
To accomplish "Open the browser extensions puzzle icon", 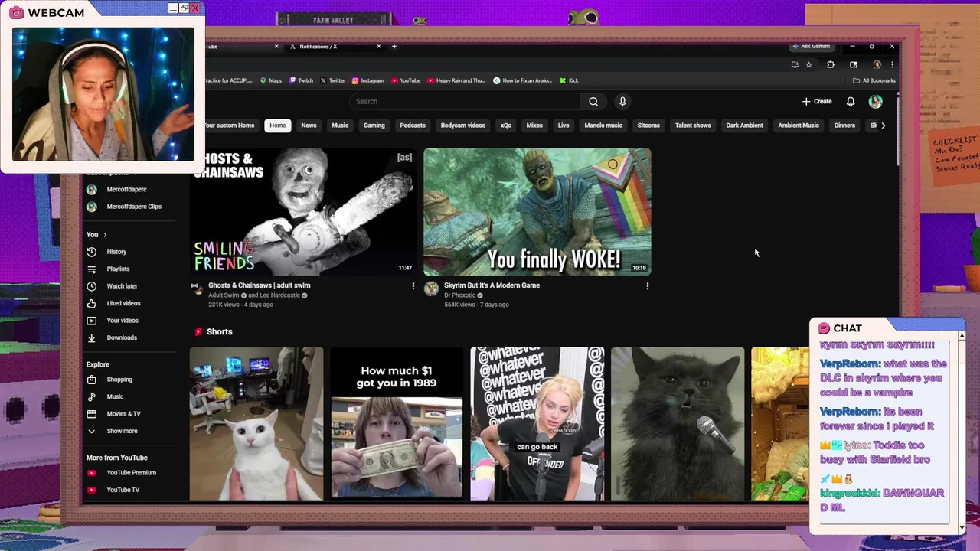I will (831, 65).
